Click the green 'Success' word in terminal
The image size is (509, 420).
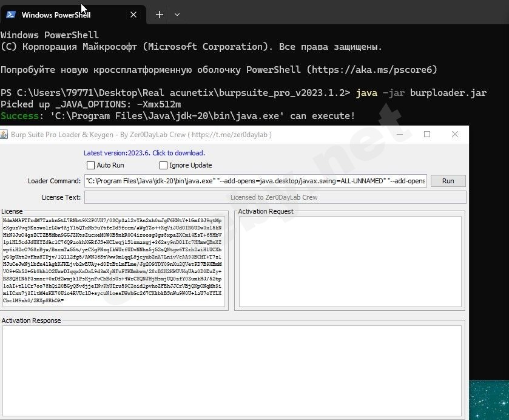click(20, 116)
